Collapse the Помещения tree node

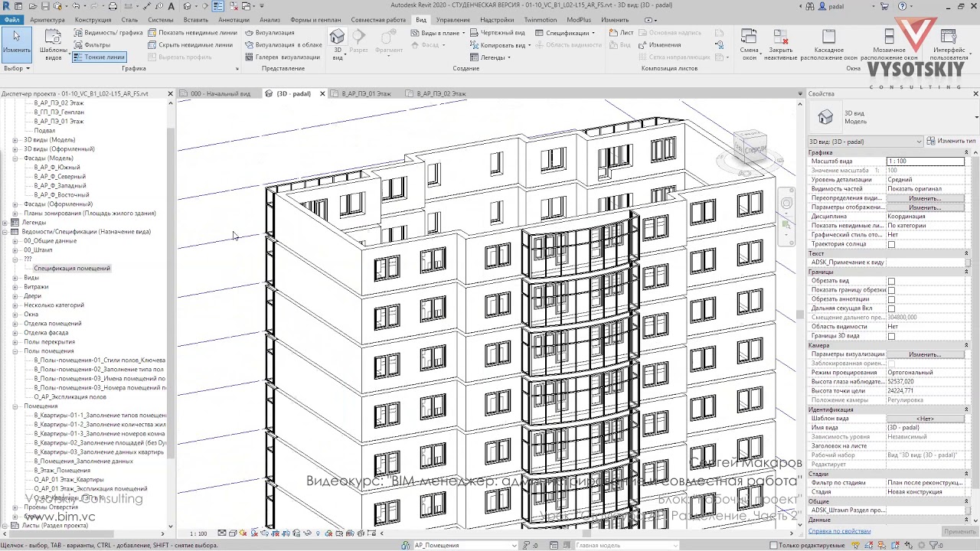[15, 406]
